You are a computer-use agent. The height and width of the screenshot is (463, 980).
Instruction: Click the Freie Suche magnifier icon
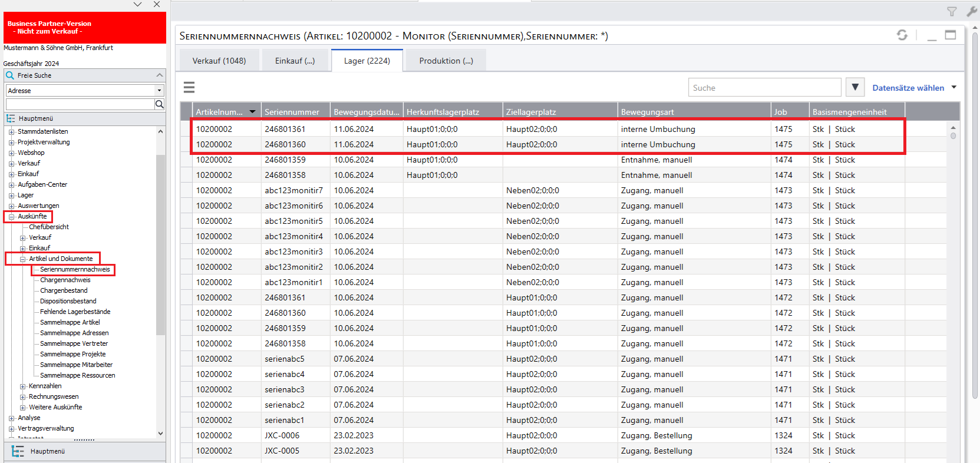tap(10, 75)
